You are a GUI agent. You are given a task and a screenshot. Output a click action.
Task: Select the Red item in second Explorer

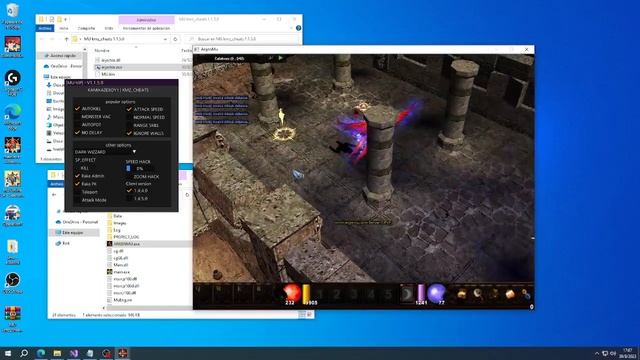(62, 243)
